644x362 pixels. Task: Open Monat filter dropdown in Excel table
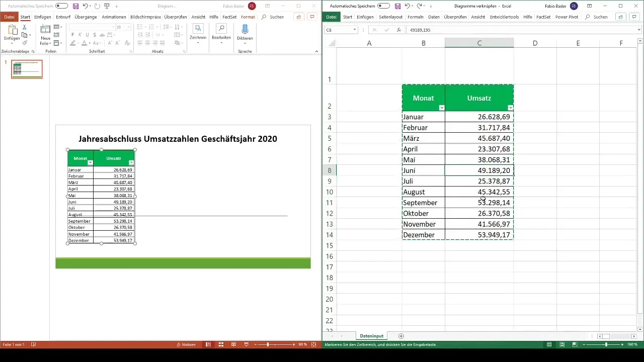coord(441,108)
